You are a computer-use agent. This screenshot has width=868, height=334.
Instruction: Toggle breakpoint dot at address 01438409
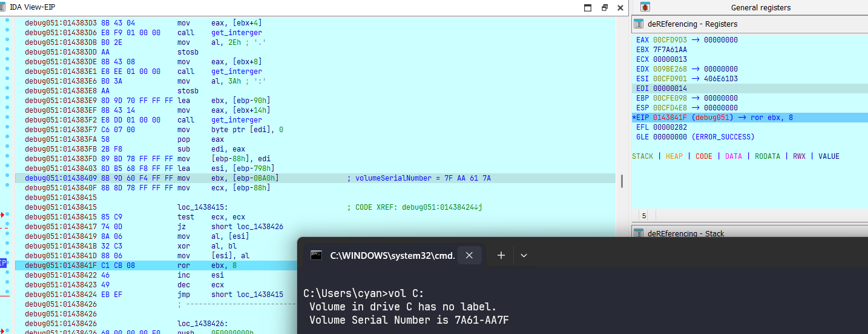point(7,178)
